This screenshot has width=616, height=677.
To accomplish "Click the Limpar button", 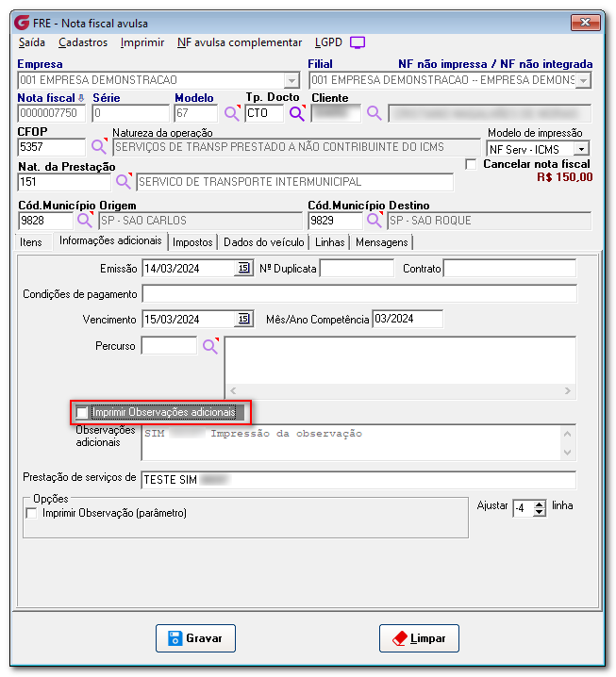I will point(419,638).
